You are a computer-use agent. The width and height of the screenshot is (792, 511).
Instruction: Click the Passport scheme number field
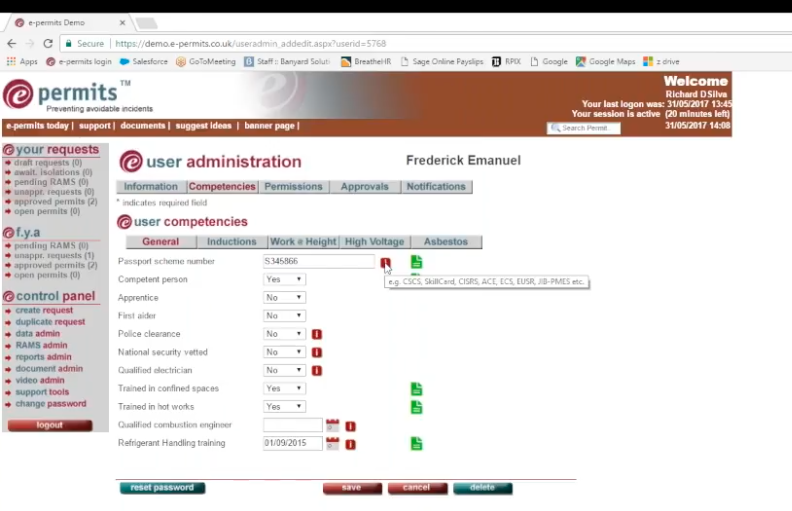point(319,261)
